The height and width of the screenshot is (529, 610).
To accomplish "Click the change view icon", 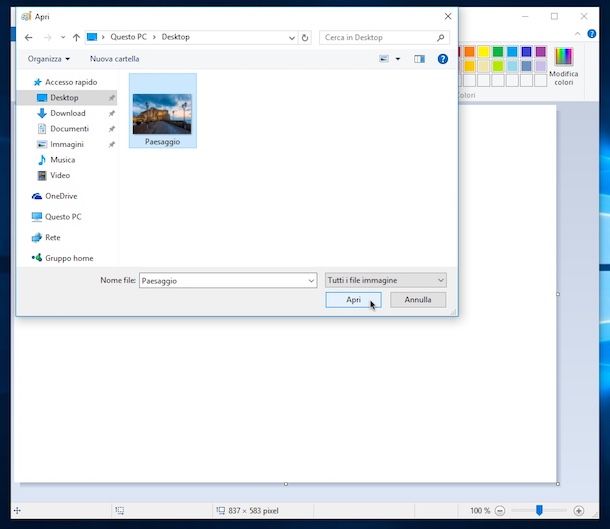I will pyautogui.click(x=384, y=59).
